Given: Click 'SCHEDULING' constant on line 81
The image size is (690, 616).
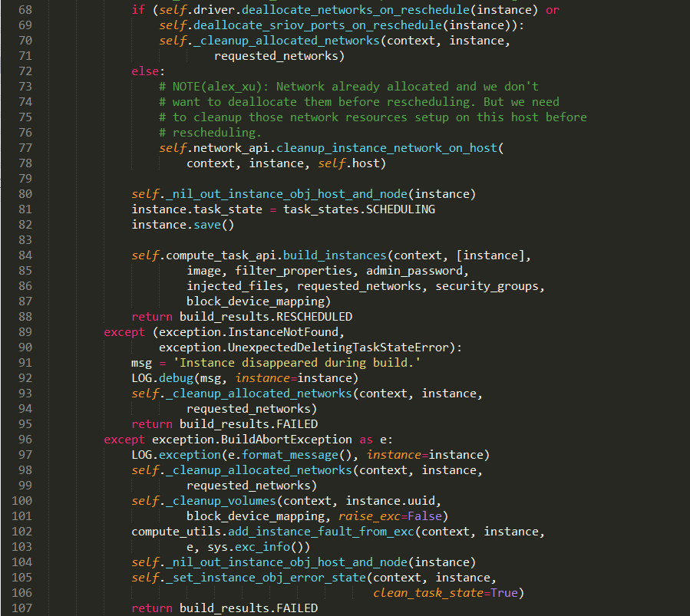Looking at the screenshot, I should pyautogui.click(x=401, y=209).
